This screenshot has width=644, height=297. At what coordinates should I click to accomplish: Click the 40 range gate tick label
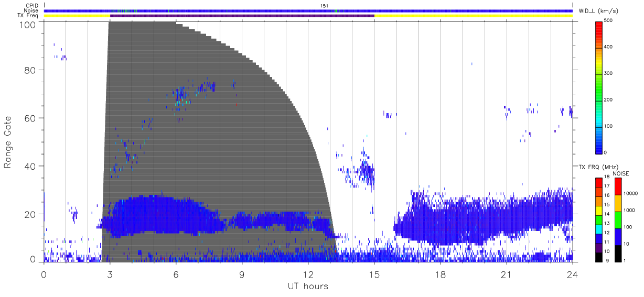(29, 166)
